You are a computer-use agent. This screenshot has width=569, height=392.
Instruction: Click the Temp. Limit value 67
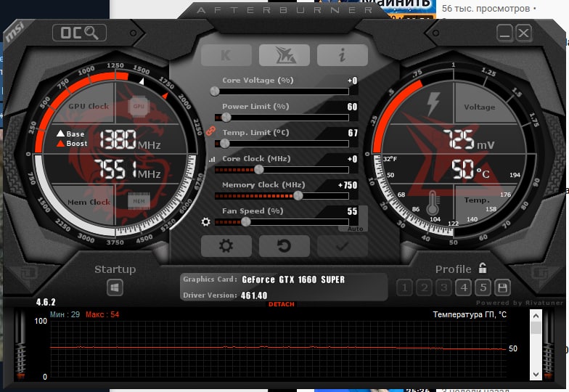[x=353, y=133]
